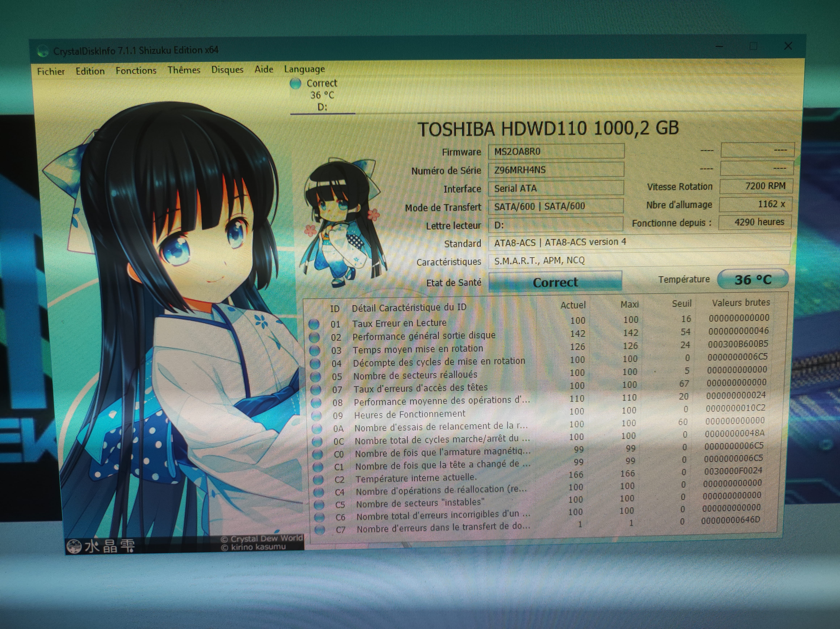Click the status orb for 07 Taux d'erreurs d'accès
Image resolution: width=840 pixels, height=629 pixels.
(316, 390)
